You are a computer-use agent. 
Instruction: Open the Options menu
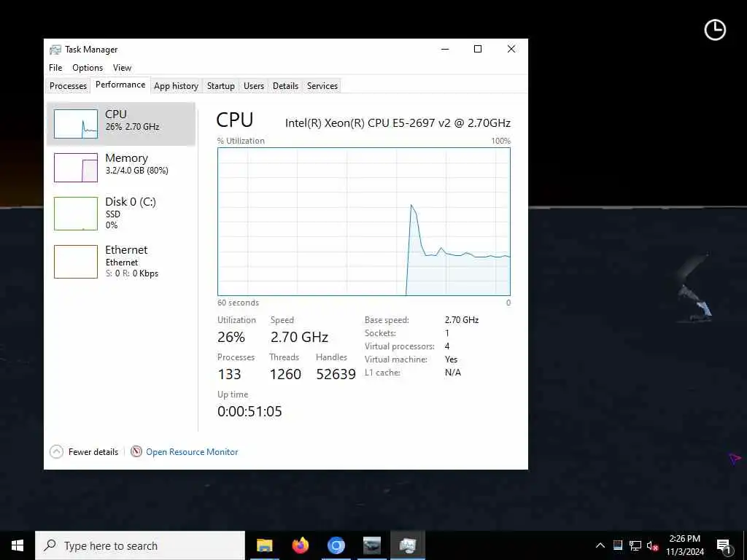88,68
